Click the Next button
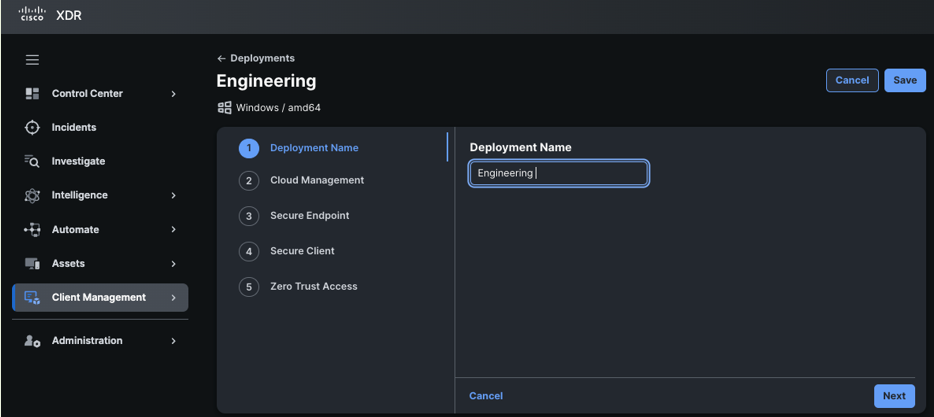 (894, 396)
